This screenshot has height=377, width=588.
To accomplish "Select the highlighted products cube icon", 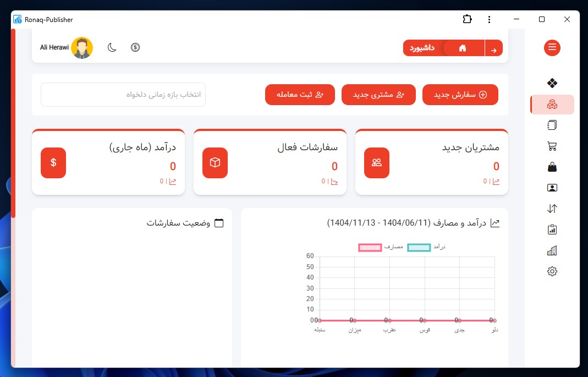I will (552, 104).
